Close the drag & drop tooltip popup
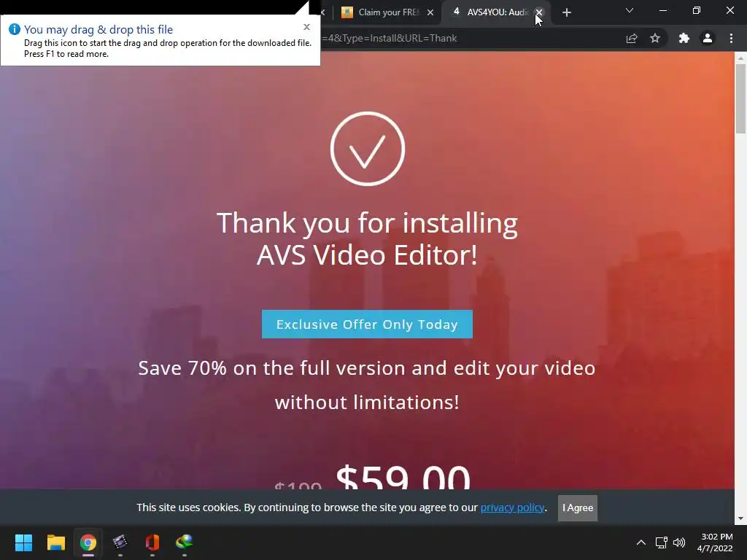This screenshot has height=560, width=747. point(307,27)
